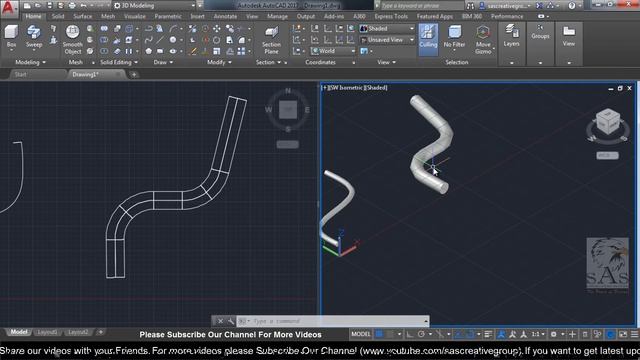Switch to the Layout1 tab
Image resolution: width=640 pixels, height=360 pixels.
coord(47,332)
